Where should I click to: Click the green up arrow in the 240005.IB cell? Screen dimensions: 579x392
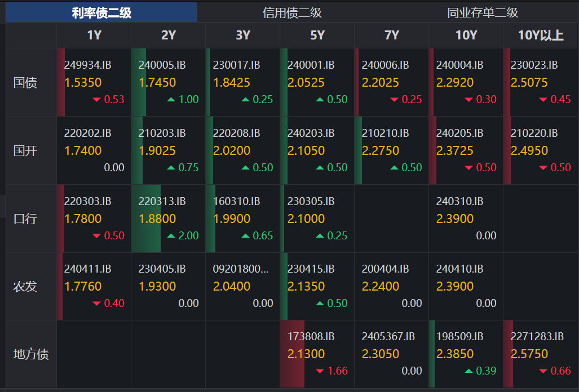[x=171, y=100]
